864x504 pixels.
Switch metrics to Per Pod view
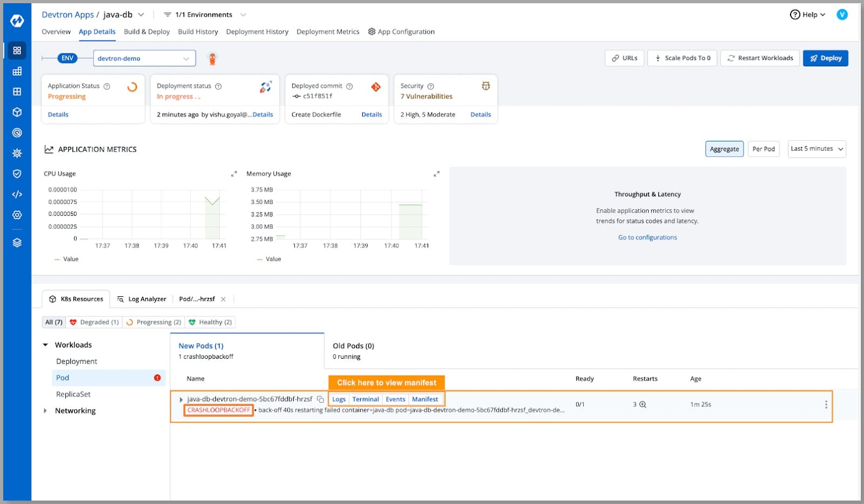point(763,149)
